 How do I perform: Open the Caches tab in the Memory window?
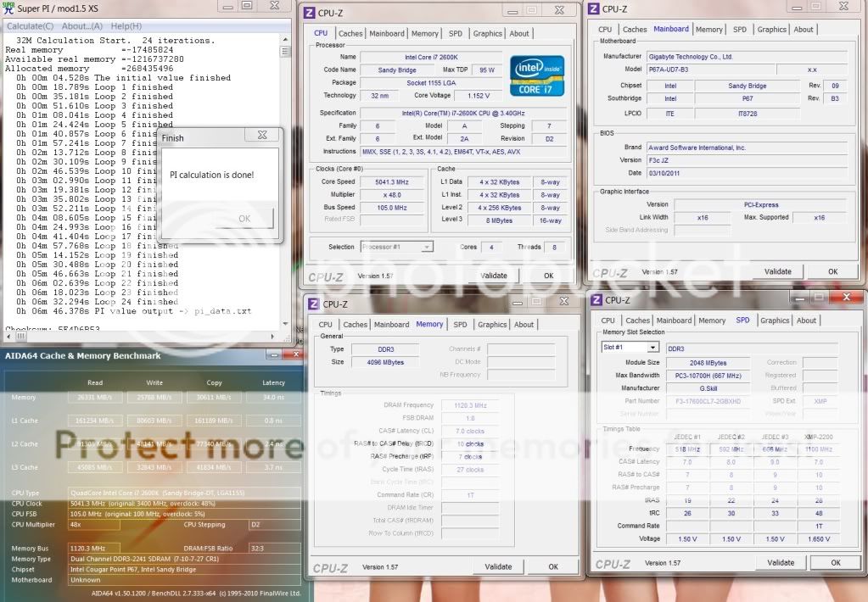pyautogui.click(x=355, y=325)
